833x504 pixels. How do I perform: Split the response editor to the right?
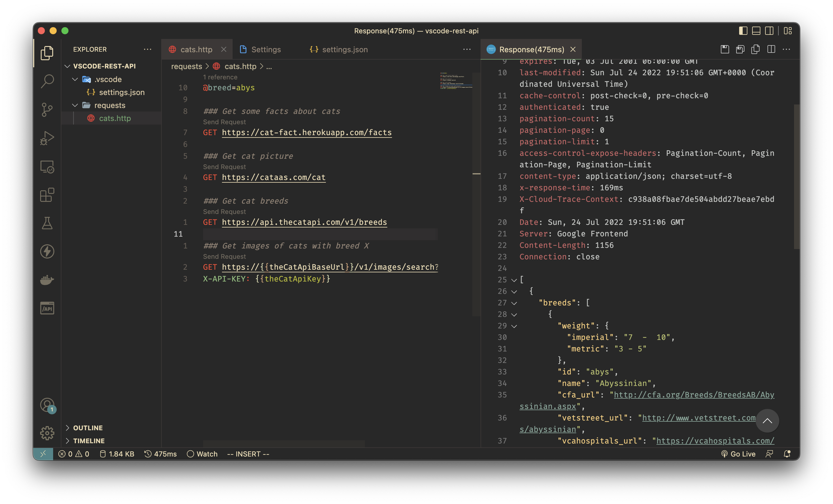(x=771, y=49)
